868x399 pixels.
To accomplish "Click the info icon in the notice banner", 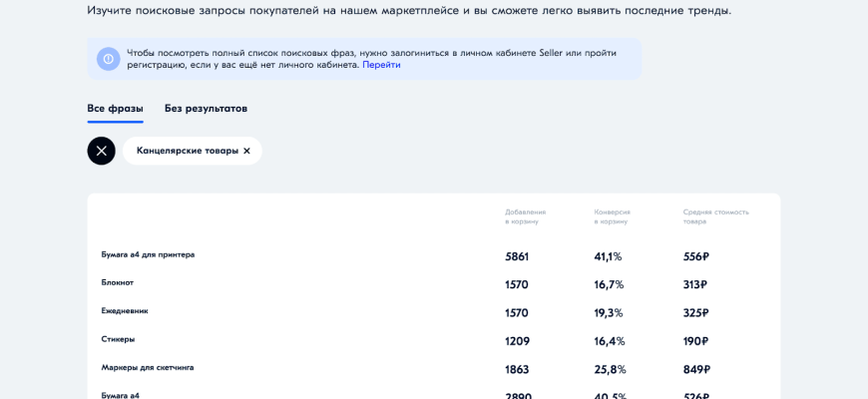I will (108, 59).
